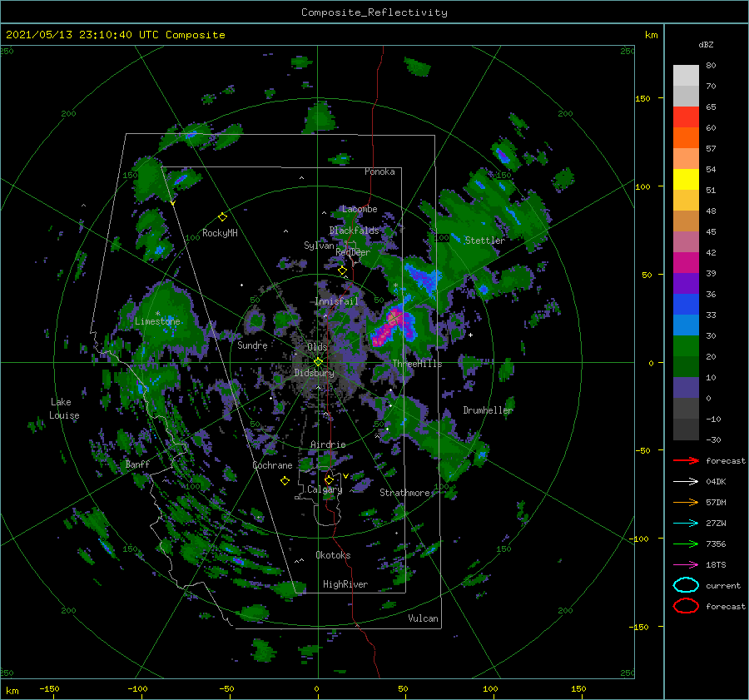Click the dBZ legend heading

[x=706, y=44]
